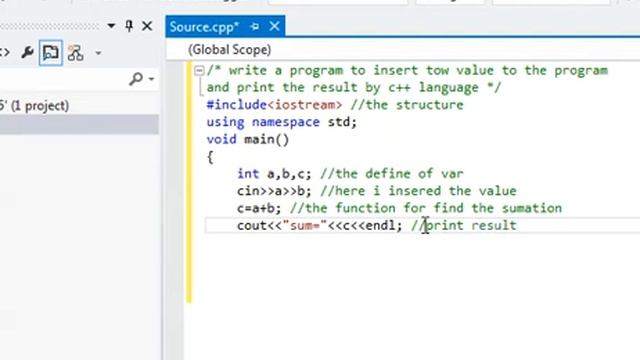Click the Solution Explorer search magnifier icon
Image resolution: width=640 pixels, height=360 pixels.
tap(136, 78)
